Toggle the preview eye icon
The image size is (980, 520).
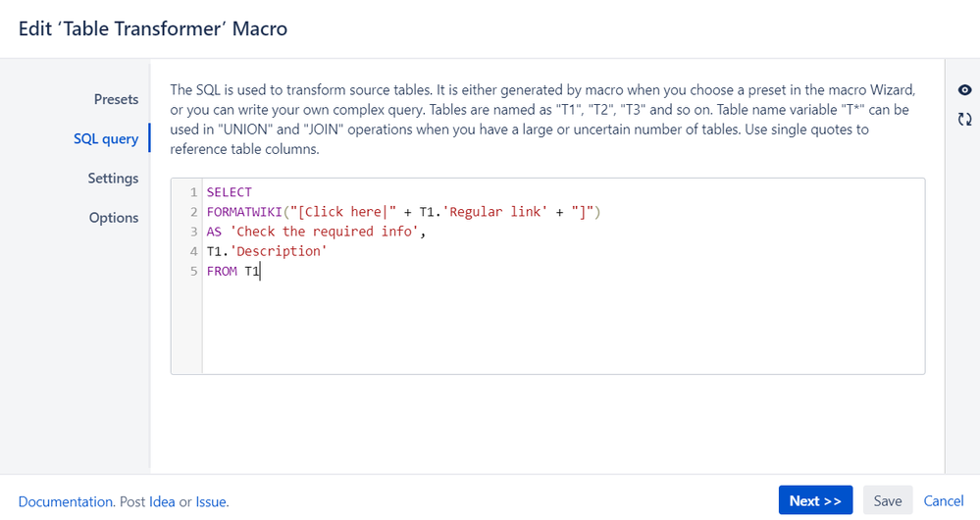[964, 90]
